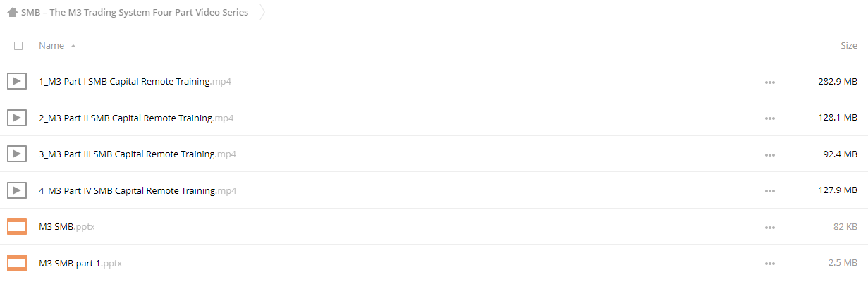Click video icon for 3_M3 Part III
The height and width of the screenshot is (282, 868).
pos(17,154)
